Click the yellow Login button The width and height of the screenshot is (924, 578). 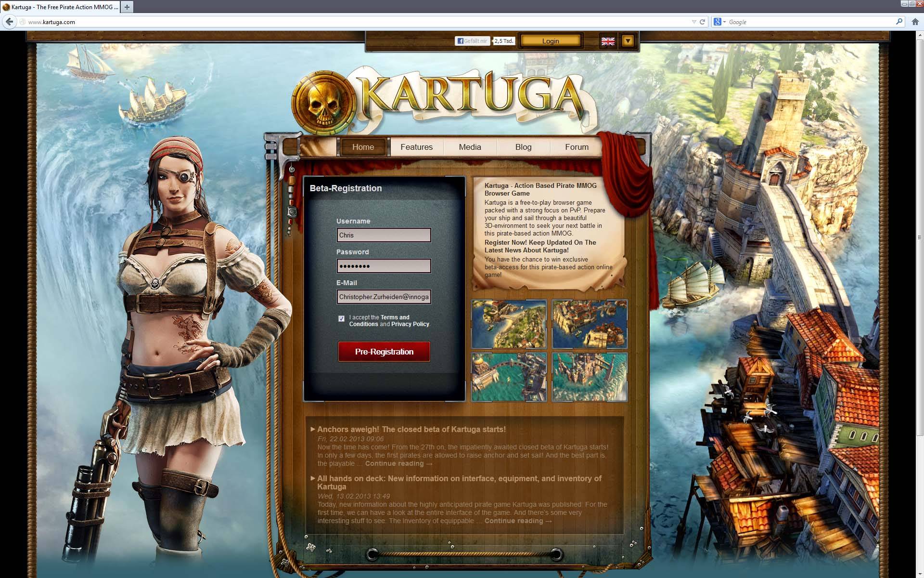click(x=551, y=41)
